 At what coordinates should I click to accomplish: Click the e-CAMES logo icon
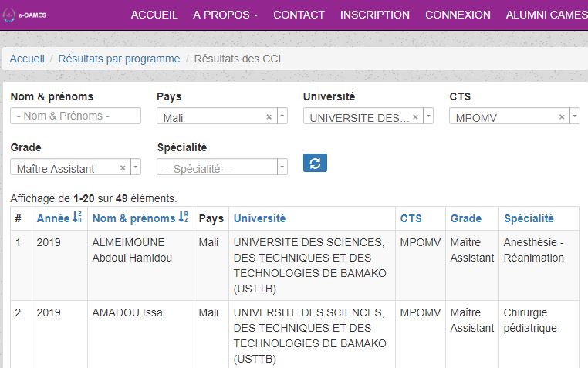pyautogui.click(x=10, y=15)
